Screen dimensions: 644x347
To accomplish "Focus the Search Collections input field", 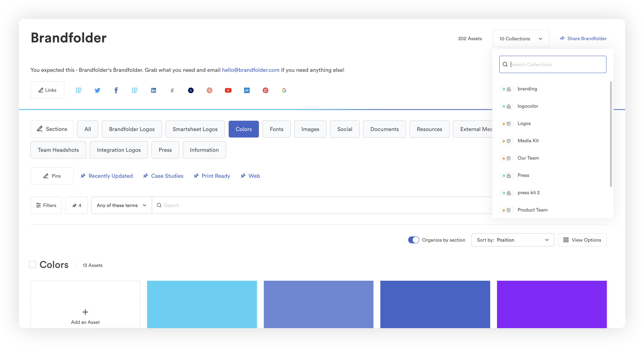I will 553,64.
